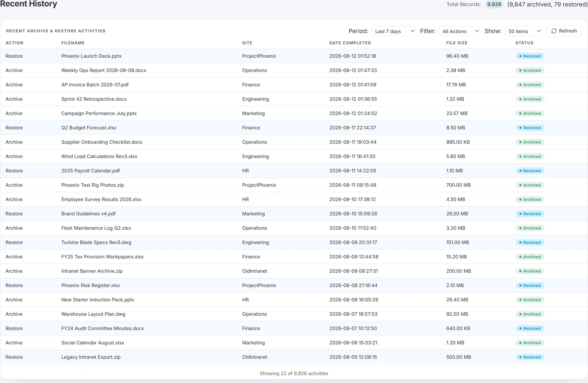Screen dimensions: 588x383
Task: Select filename Phoenix Launch Deck.pptx
Action: pos(92,56)
